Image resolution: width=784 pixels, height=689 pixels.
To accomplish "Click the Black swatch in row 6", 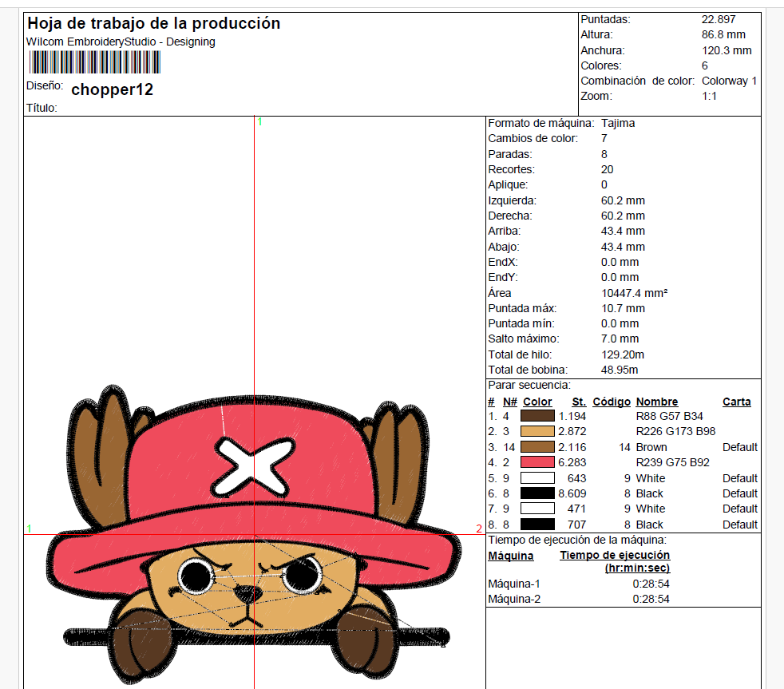I will point(537,493).
